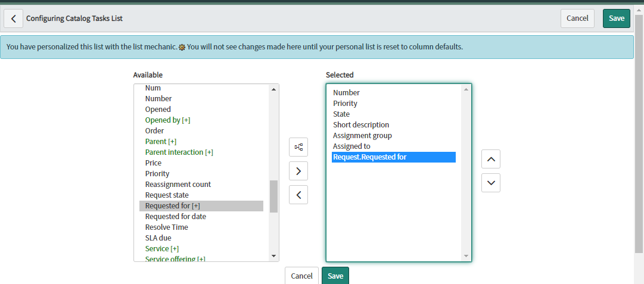This screenshot has height=284, width=644.
Task: Click Selected list scrollbar up arrow
Action: pos(466,89)
